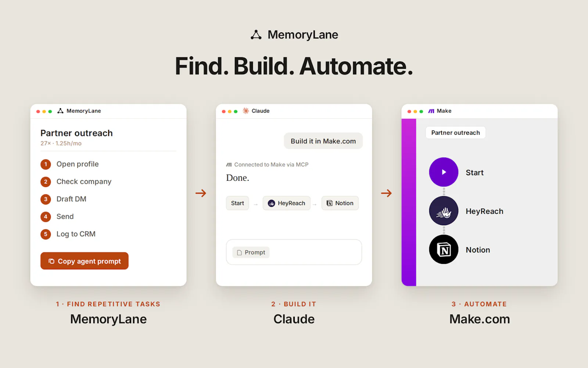Click the Prompt chip in the Claude input
Viewport: 588px width, 368px height.
coord(251,252)
